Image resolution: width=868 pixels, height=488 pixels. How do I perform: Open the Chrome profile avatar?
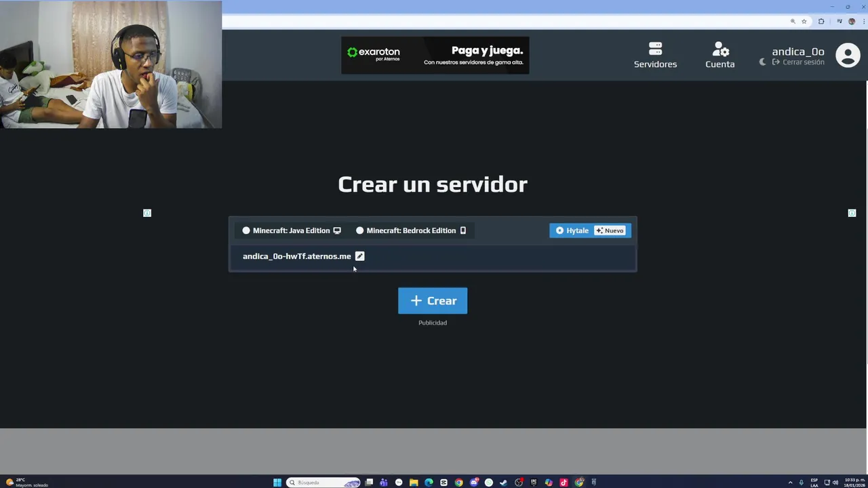(x=852, y=21)
